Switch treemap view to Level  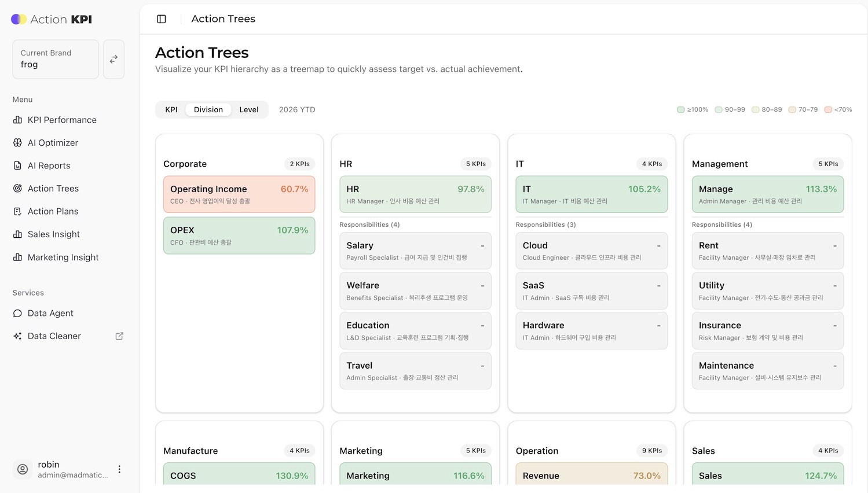pos(249,110)
